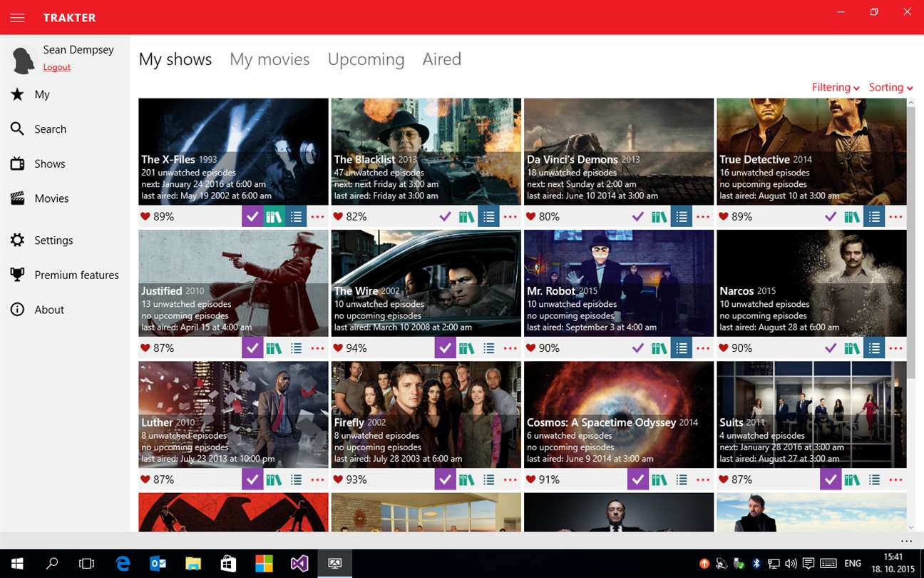Expand the Sorting dropdown
The height and width of the screenshot is (578, 924).
click(890, 87)
